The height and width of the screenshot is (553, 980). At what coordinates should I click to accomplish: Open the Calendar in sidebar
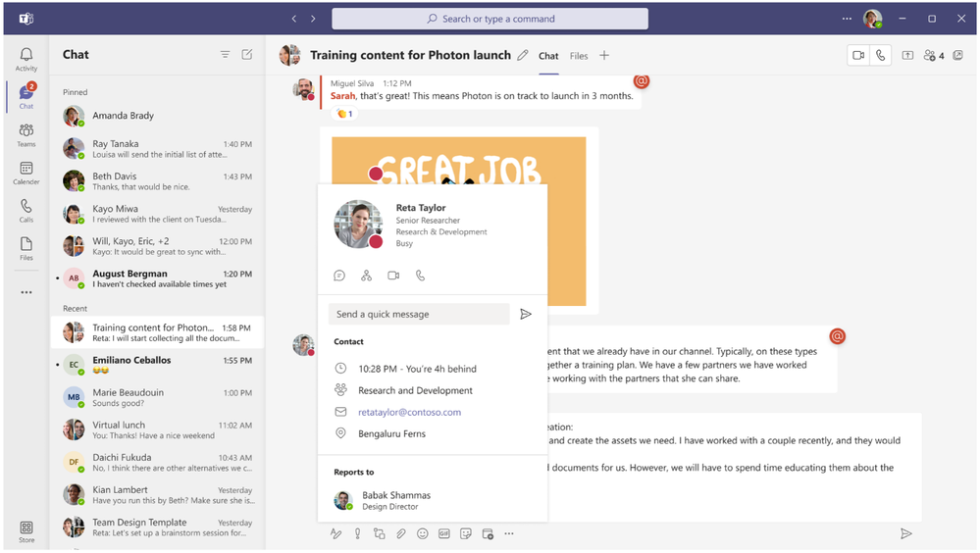tap(26, 174)
